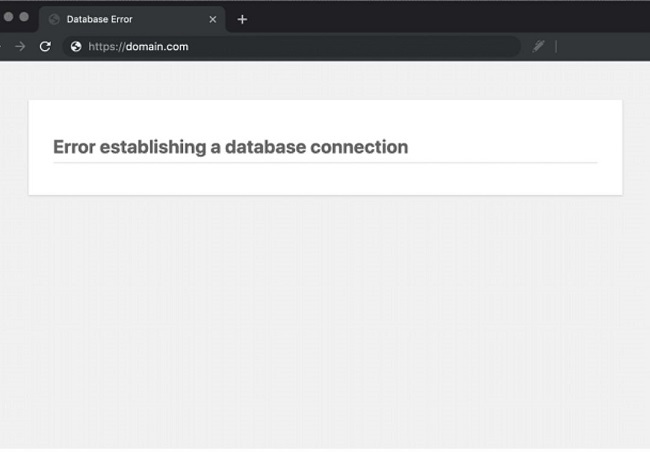
Task: Reload the page with the refresh icon
Action: [45, 46]
